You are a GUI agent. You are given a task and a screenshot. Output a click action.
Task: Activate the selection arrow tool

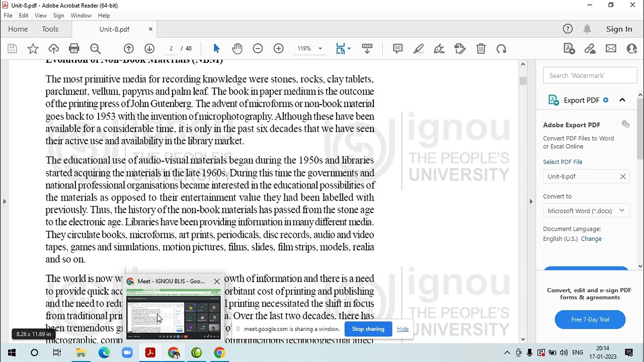216,49
